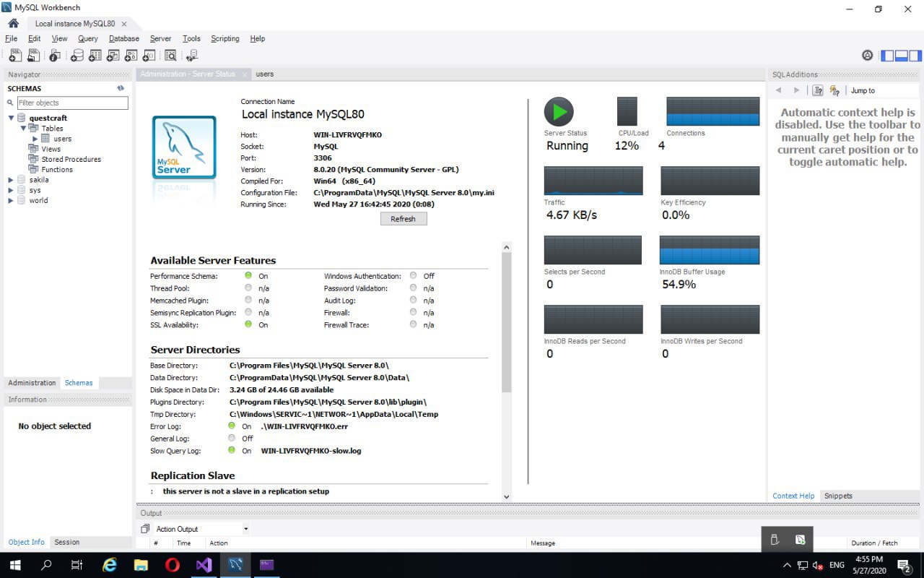This screenshot has height=578, width=924.
Task: Open the Tools menu
Action: click(191, 38)
